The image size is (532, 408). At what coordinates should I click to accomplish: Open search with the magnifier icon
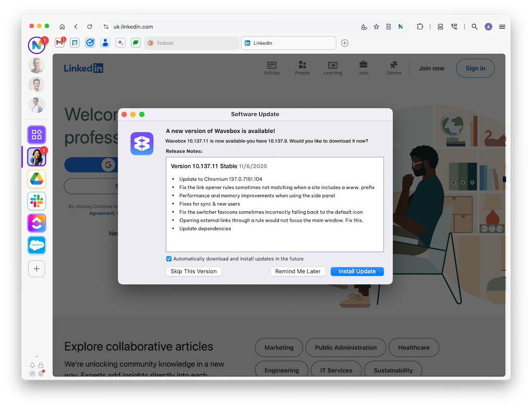click(475, 27)
